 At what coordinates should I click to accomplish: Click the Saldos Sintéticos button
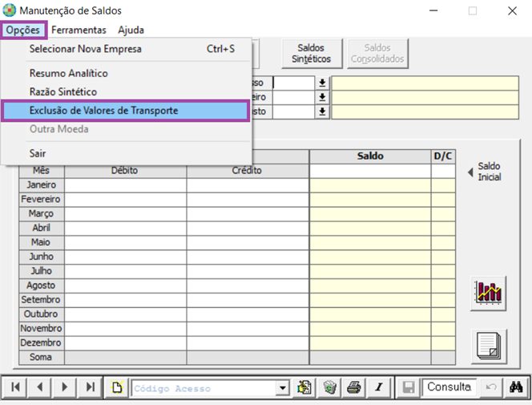[x=311, y=54]
